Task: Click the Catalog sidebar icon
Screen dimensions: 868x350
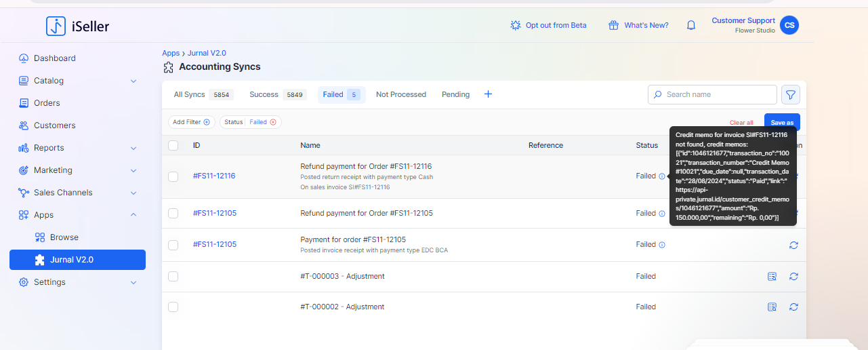Action: (24, 81)
